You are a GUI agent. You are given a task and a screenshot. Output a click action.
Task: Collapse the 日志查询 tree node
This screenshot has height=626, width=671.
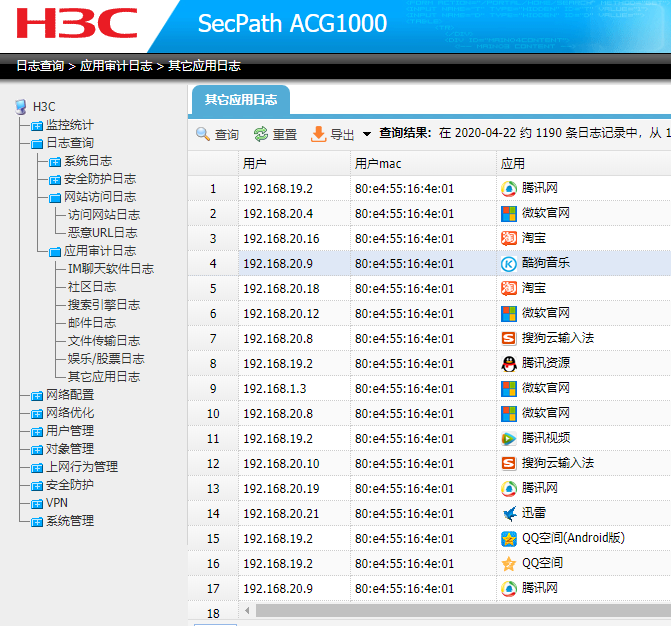point(37,144)
